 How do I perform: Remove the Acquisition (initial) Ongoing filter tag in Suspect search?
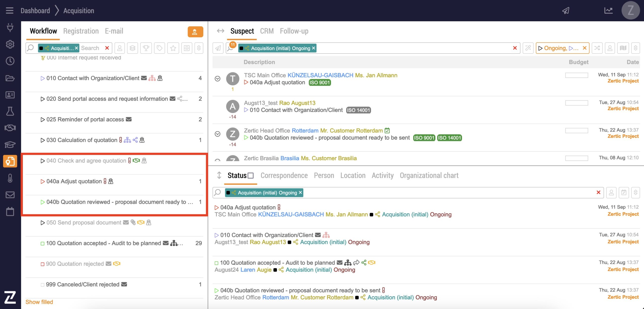(313, 48)
